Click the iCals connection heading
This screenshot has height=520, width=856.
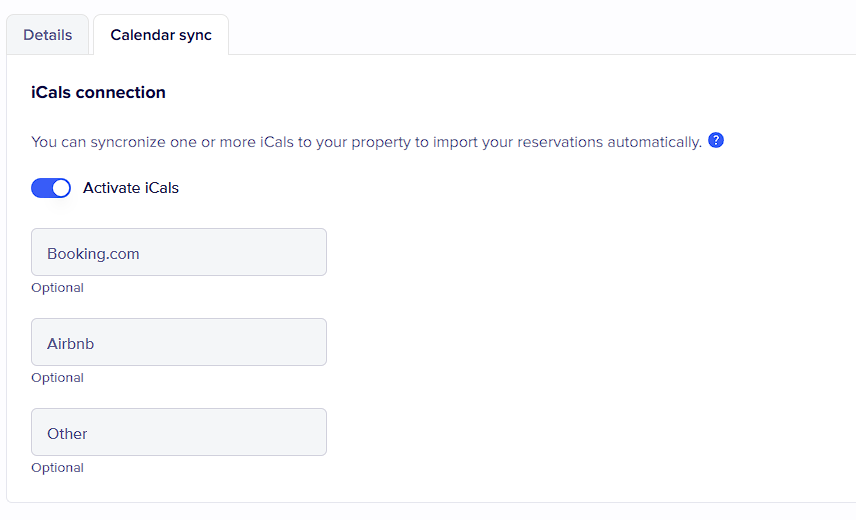coord(99,93)
